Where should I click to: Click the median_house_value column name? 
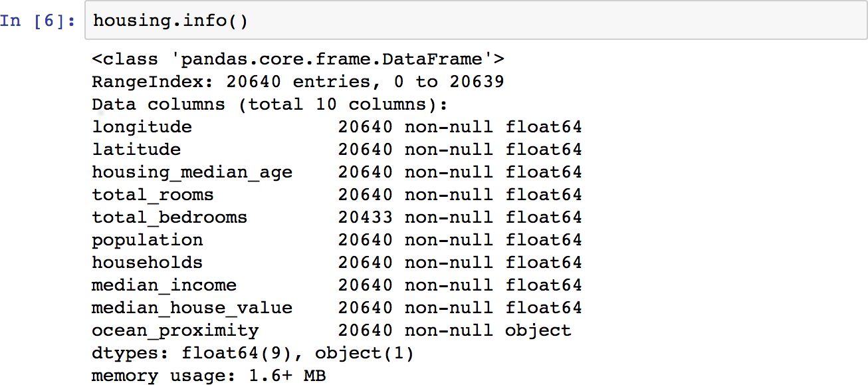192,308
